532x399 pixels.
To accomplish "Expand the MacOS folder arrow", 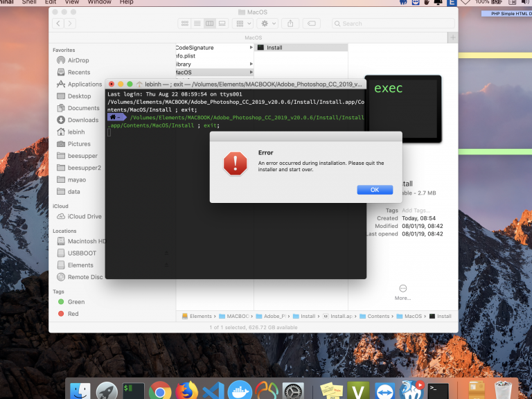I will coord(251,72).
